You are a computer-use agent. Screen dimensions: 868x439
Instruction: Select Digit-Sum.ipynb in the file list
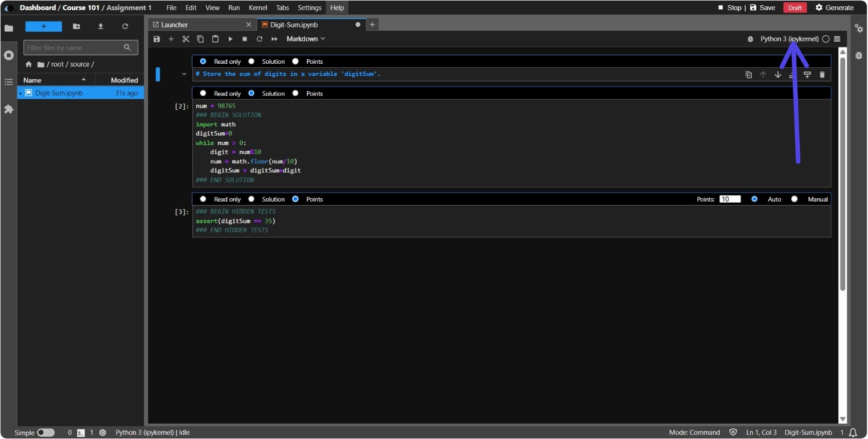80,93
